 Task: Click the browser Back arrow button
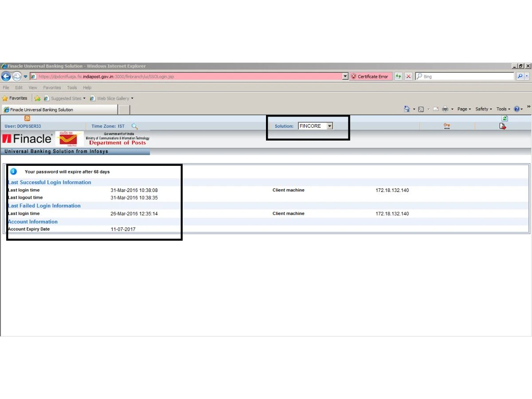[x=6, y=76]
